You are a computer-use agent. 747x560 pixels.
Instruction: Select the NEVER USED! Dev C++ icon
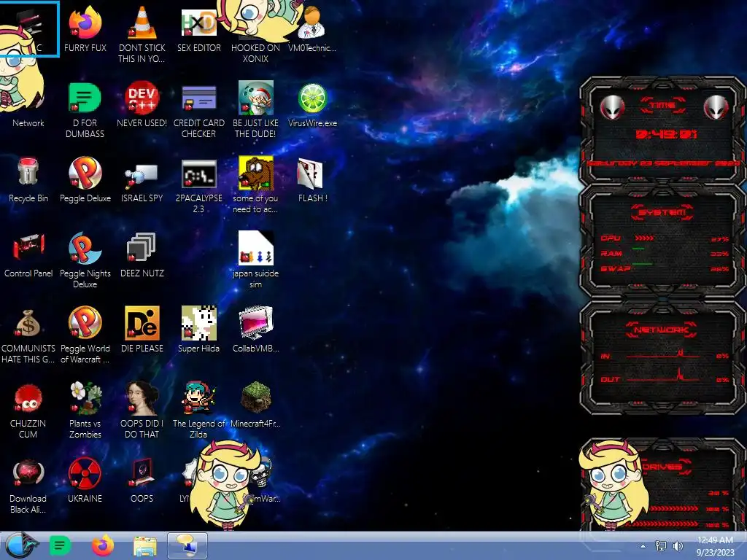[x=142, y=105]
